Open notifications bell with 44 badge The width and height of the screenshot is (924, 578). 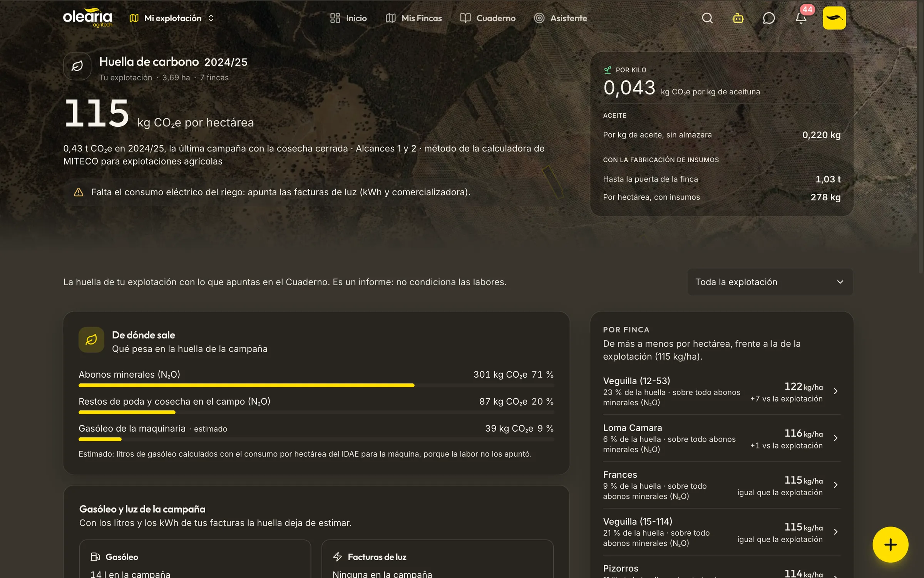coord(801,18)
